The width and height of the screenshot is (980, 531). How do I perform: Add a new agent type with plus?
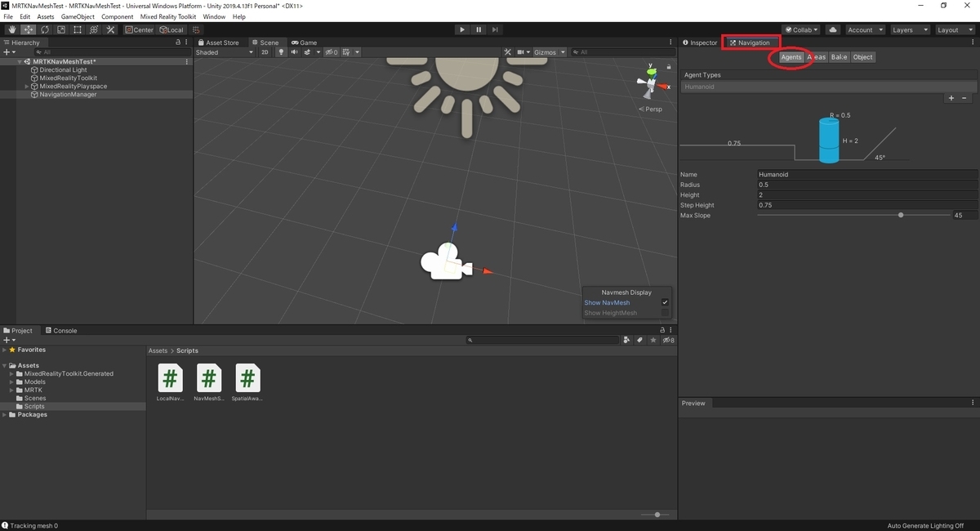tap(951, 98)
